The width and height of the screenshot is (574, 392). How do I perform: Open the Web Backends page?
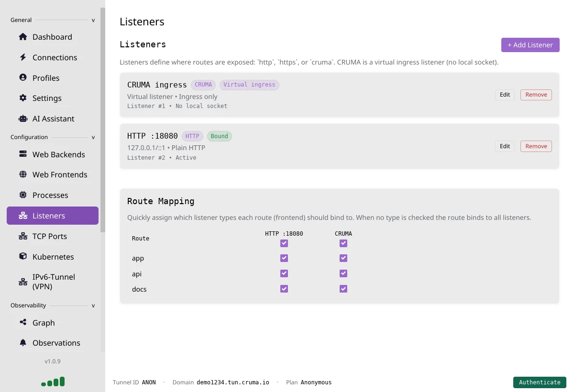click(x=53, y=154)
